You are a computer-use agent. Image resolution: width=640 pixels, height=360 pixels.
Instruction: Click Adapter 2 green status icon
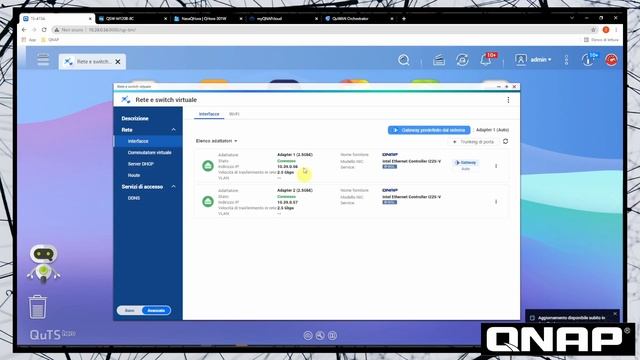[x=208, y=201]
